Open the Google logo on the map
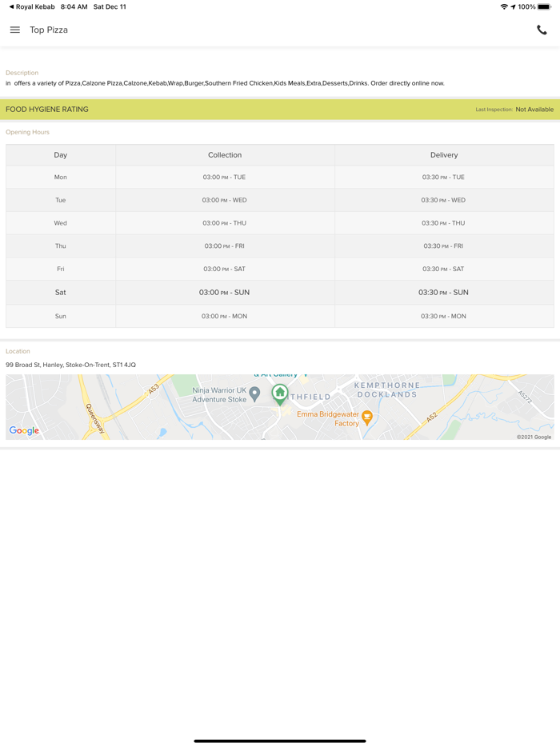Screen dimensions: 560x747 tap(24, 430)
